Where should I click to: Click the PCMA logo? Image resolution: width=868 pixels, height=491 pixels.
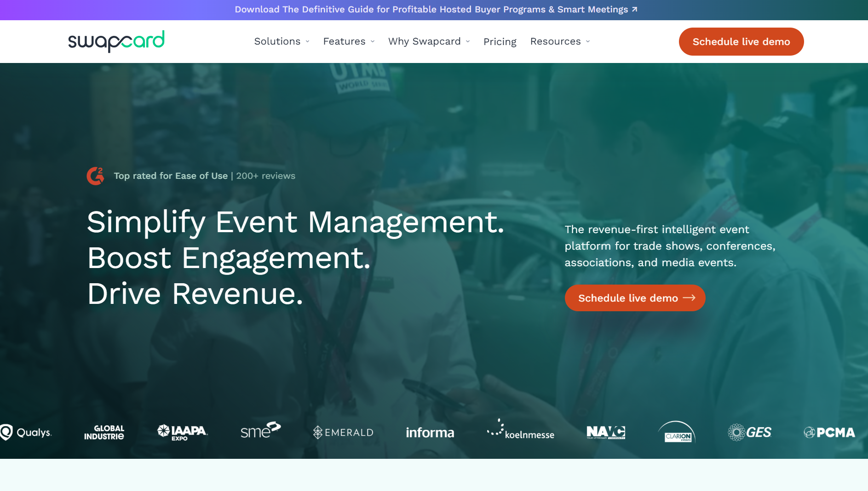click(x=829, y=433)
